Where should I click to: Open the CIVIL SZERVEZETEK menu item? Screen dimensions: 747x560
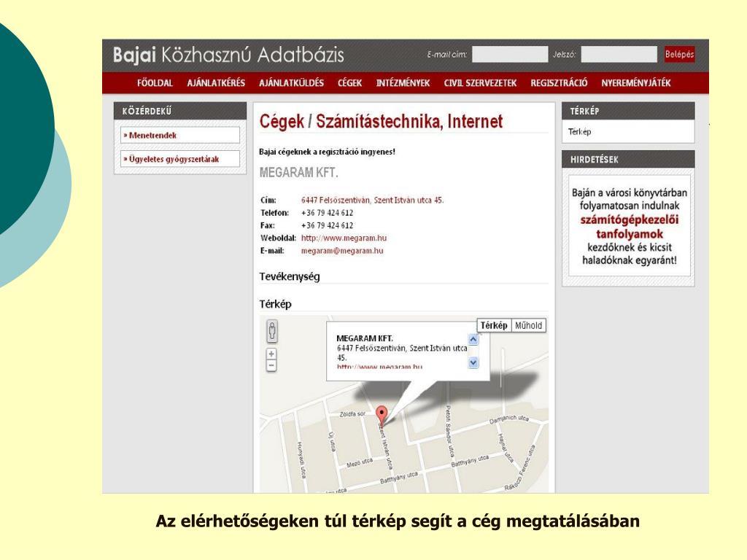(x=480, y=83)
